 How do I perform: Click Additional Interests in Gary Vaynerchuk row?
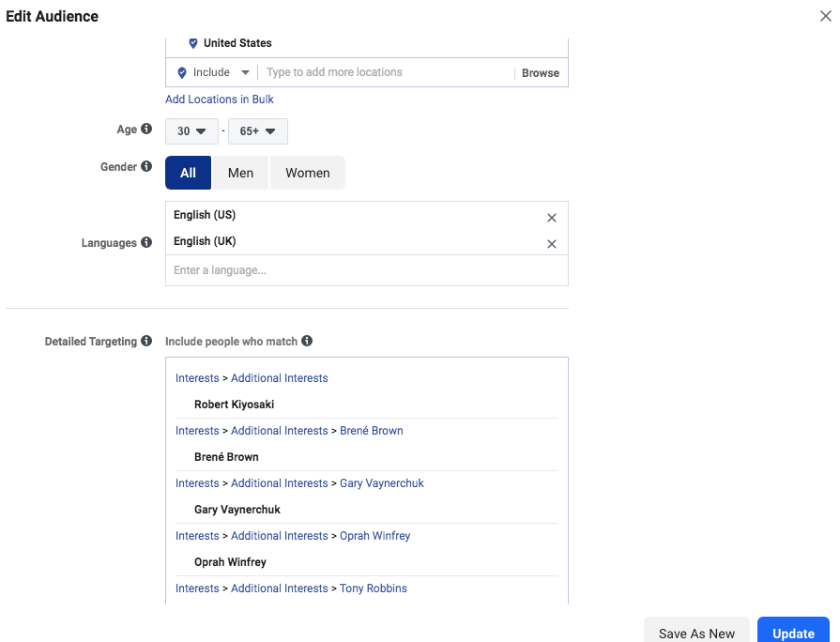279,482
